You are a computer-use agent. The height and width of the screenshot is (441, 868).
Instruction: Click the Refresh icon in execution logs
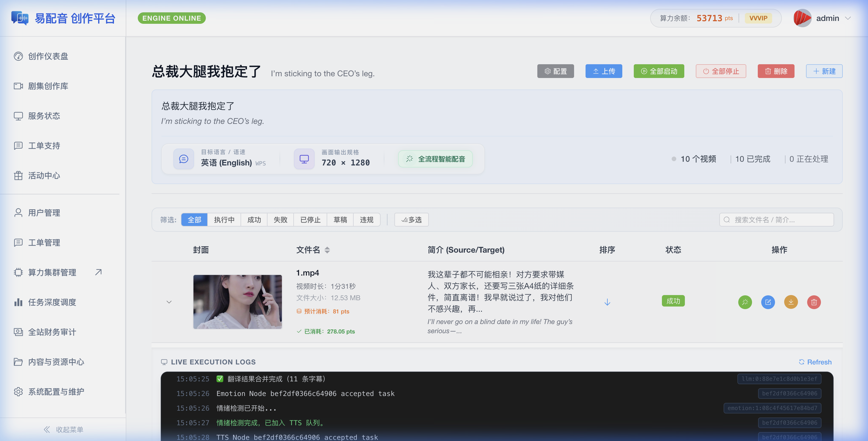801,362
